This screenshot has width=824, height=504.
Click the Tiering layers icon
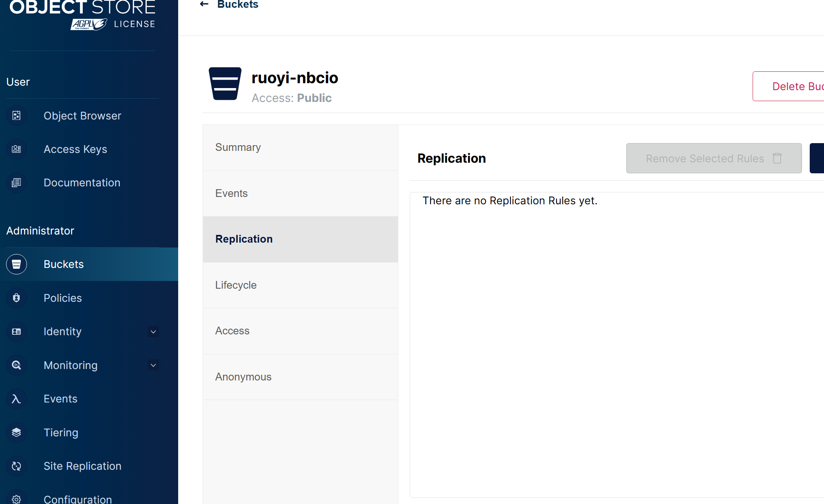tap(16, 433)
